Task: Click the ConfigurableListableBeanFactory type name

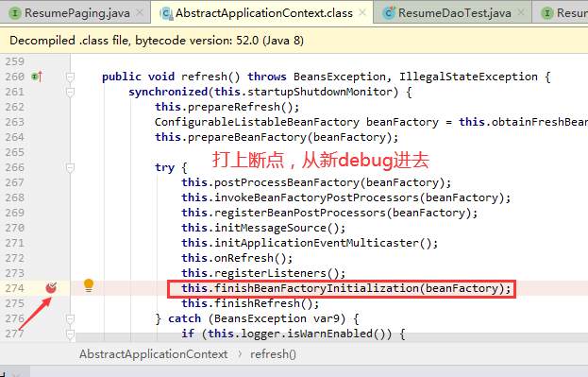Action: pyautogui.click(x=257, y=122)
